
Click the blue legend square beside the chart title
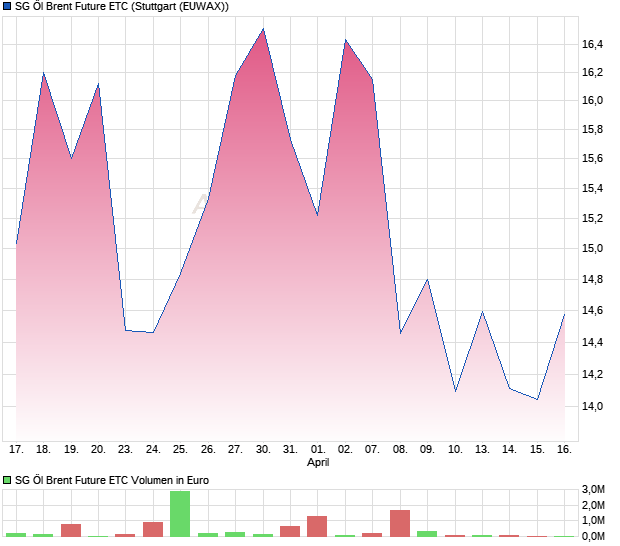coord(8,7)
